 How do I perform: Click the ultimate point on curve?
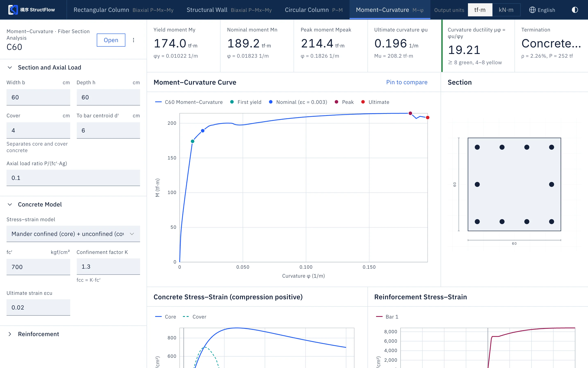pos(428,118)
